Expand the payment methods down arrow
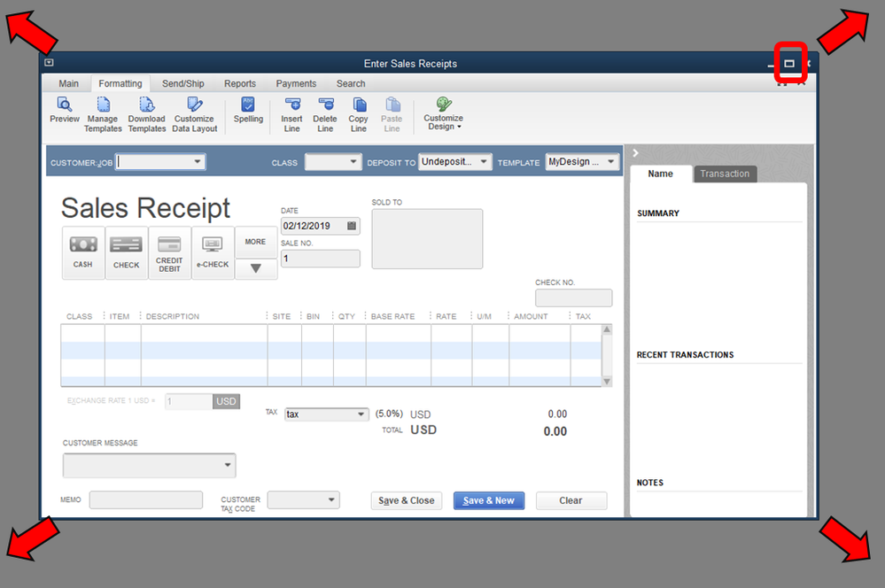This screenshot has height=588, width=885. tap(256, 268)
